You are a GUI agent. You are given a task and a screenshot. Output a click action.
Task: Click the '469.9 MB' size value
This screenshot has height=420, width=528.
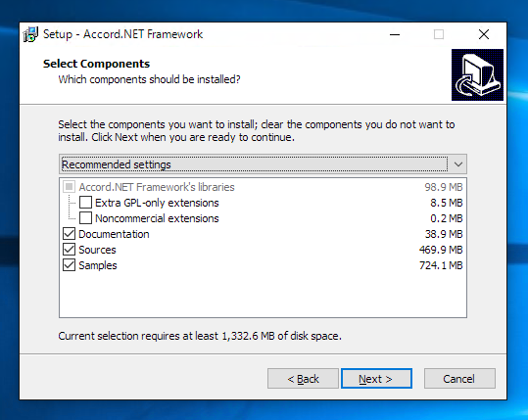pos(441,250)
